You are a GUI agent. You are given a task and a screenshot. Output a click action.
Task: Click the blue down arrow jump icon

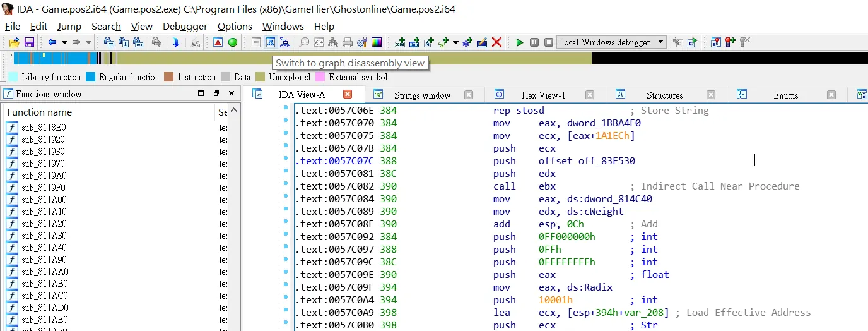[x=176, y=42]
